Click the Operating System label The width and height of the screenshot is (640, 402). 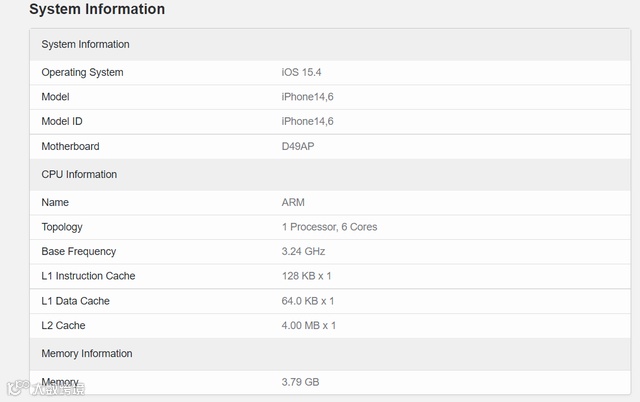pos(82,72)
